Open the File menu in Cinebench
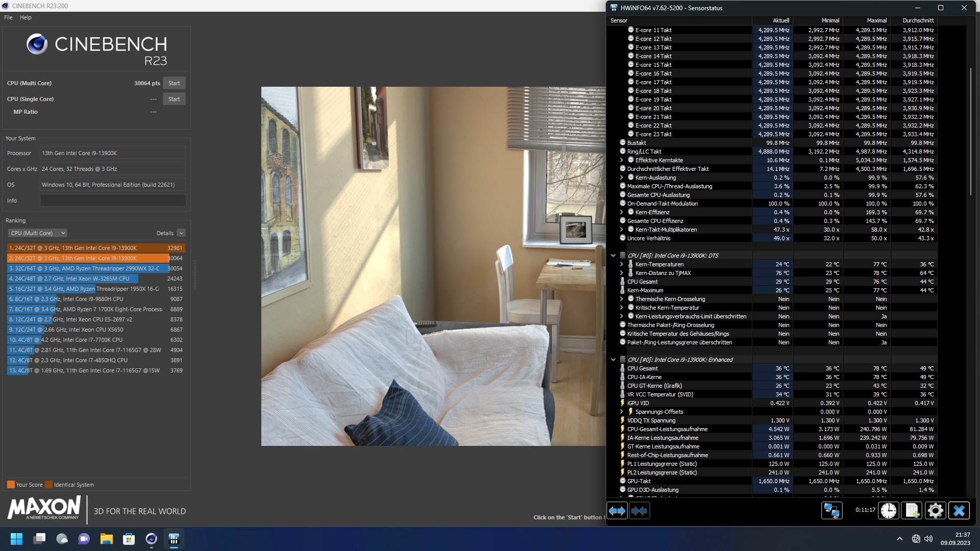Screen dimensions: 980x551 point(8,17)
